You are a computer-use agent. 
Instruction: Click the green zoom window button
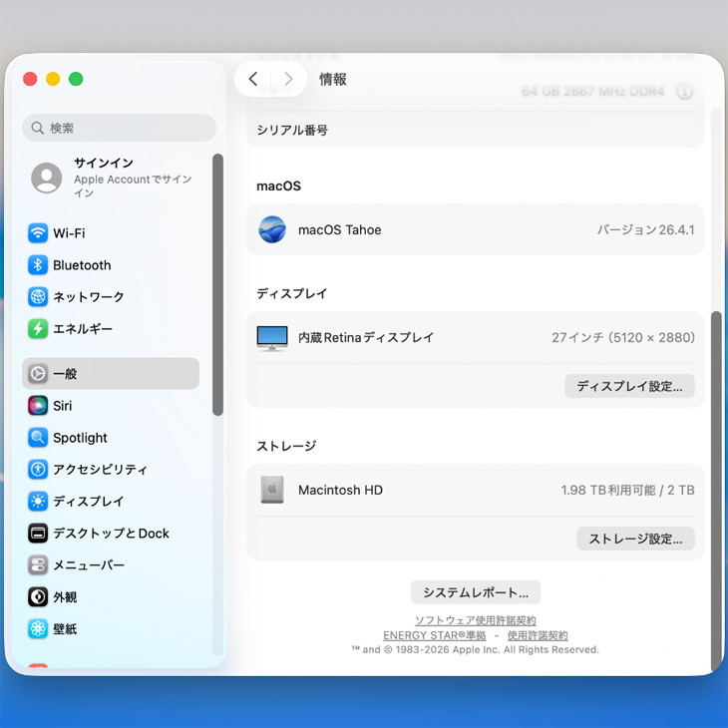[x=76, y=79]
